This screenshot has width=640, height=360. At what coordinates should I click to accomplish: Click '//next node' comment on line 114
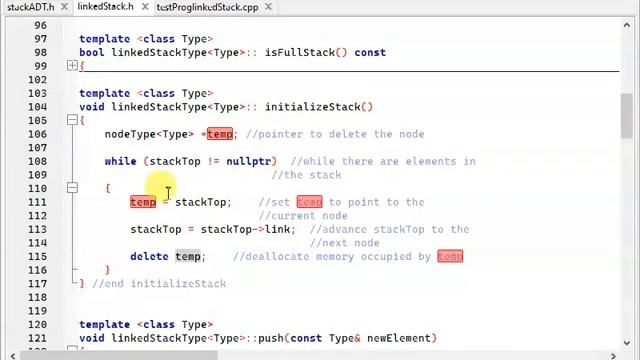coord(344,242)
